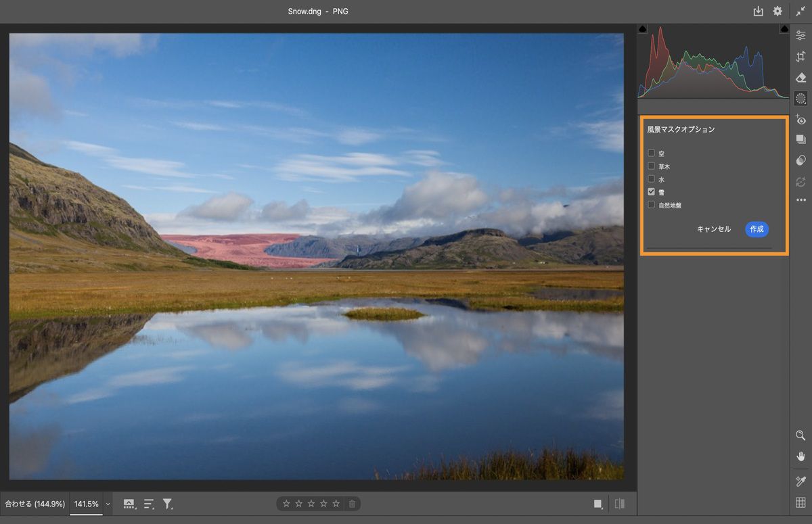This screenshot has width=812, height=524.
Task: Uncheck the 雪 (snow) mask checkbox
Action: (x=652, y=192)
